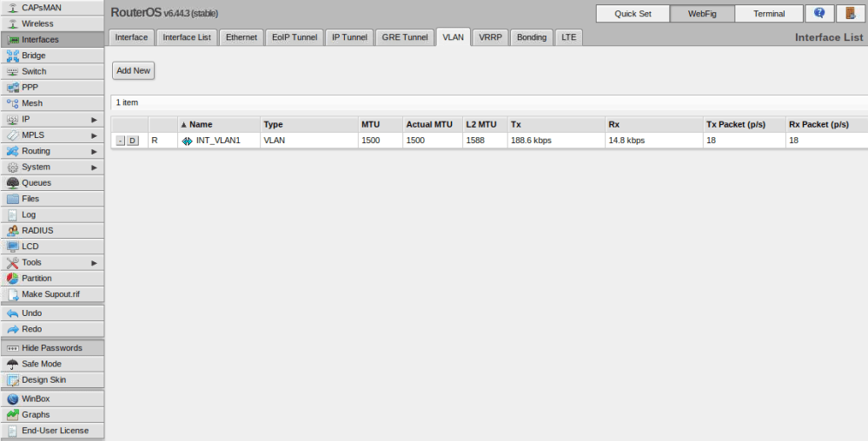868x441 pixels.
Task: Open the RADIUS users icon
Action: pyautogui.click(x=13, y=231)
